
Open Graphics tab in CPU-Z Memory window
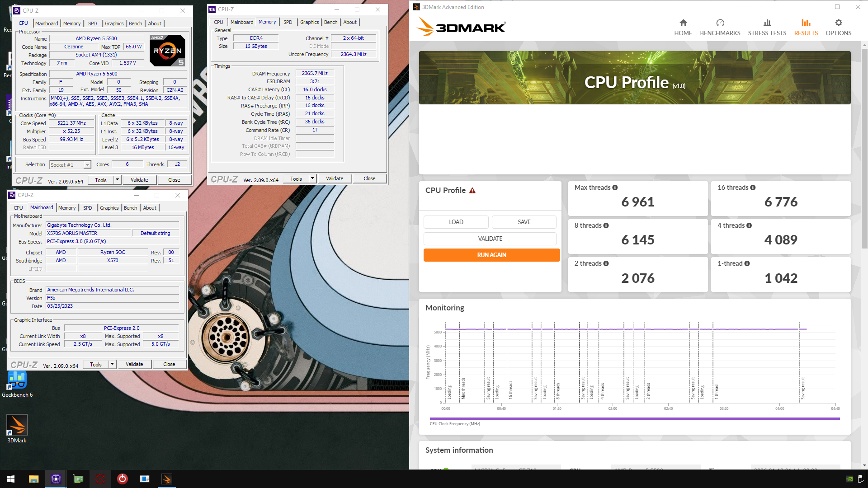pyautogui.click(x=309, y=22)
